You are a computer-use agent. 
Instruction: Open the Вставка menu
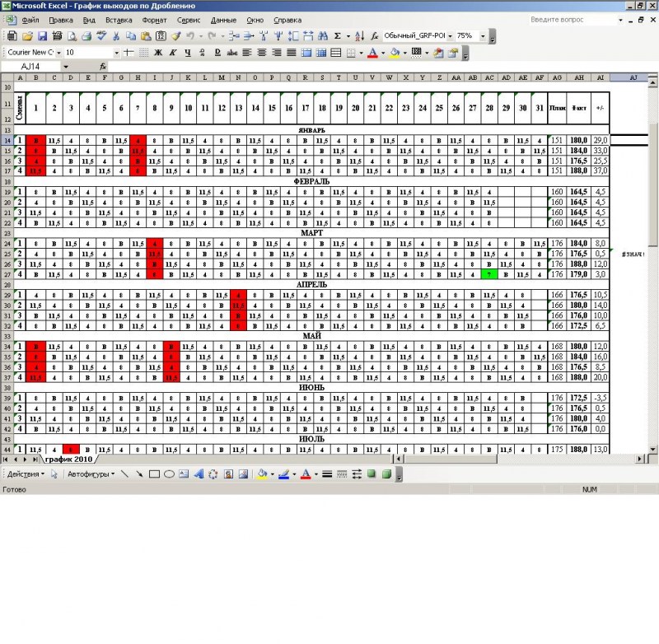(119, 20)
